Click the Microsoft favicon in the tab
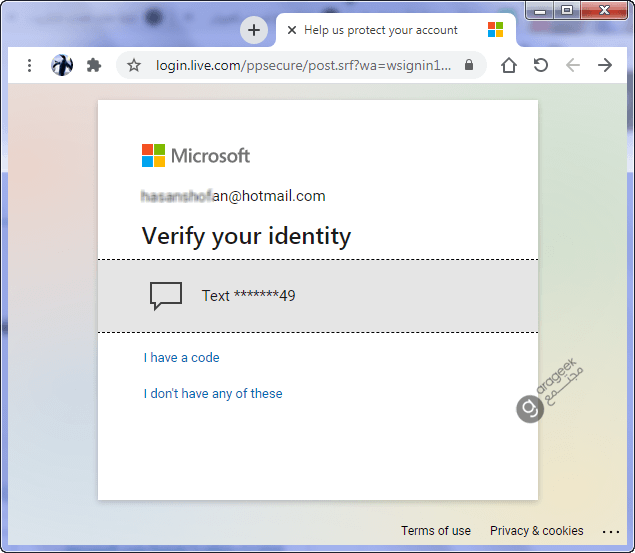Screen dimensions: 635x553 (x=495, y=30)
